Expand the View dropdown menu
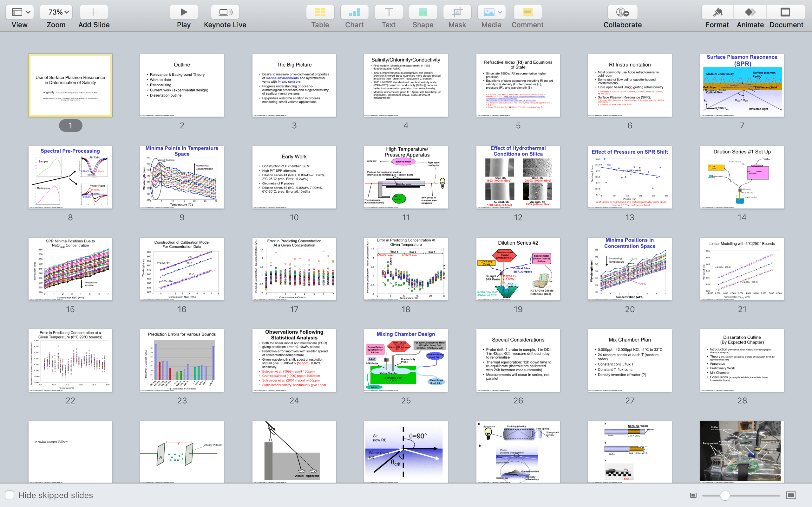Screen dimensions: 812x507 (20, 12)
